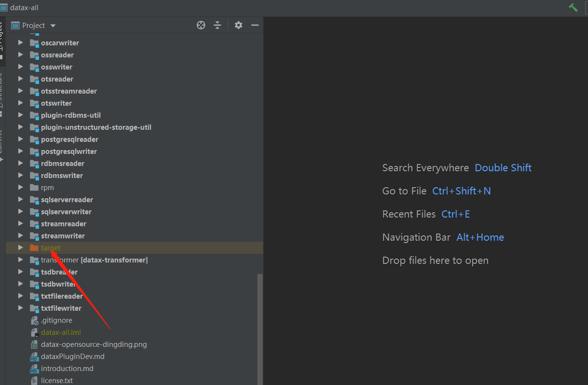Click the dingding png image file icon
This screenshot has height=385, width=588.
click(34, 344)
